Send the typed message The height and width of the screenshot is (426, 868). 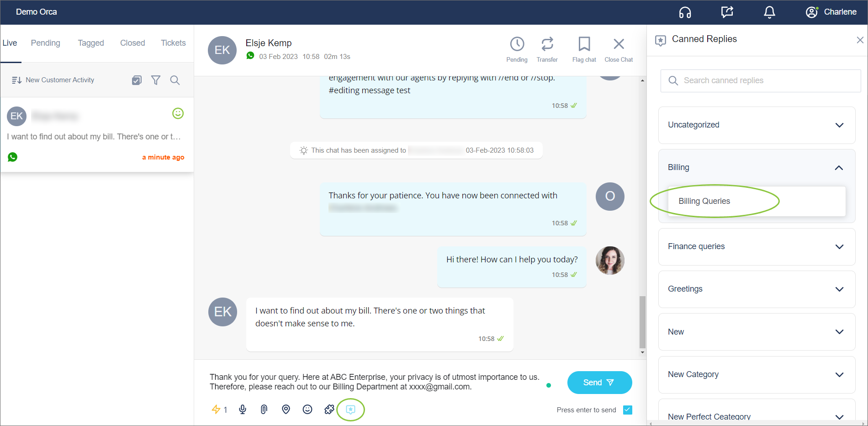(599, 383)
